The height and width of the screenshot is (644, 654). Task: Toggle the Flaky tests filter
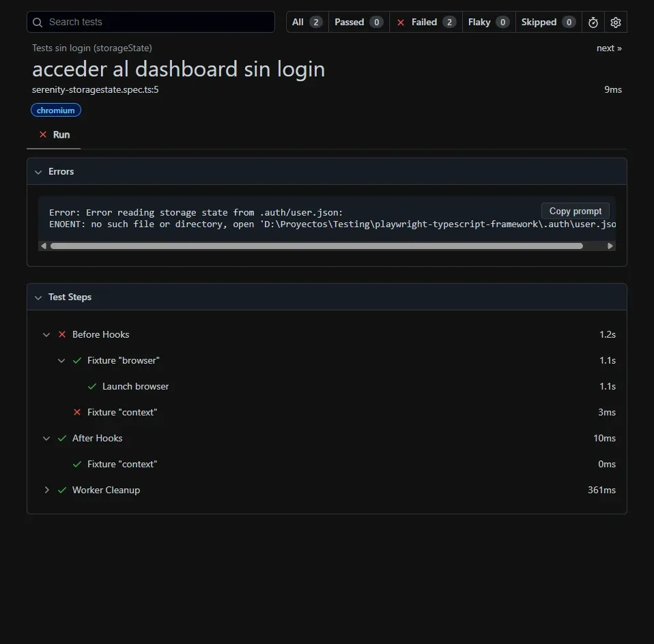(x=488, y=22)
